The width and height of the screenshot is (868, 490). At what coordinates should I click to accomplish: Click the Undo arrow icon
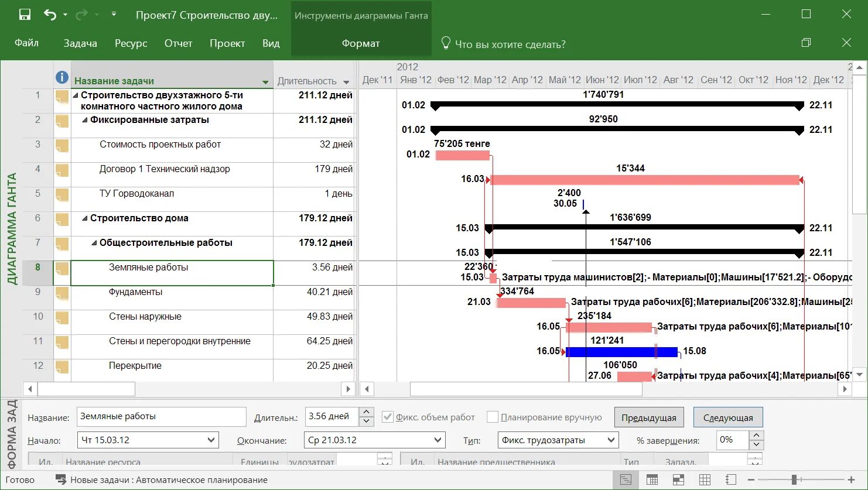point(50,15)
